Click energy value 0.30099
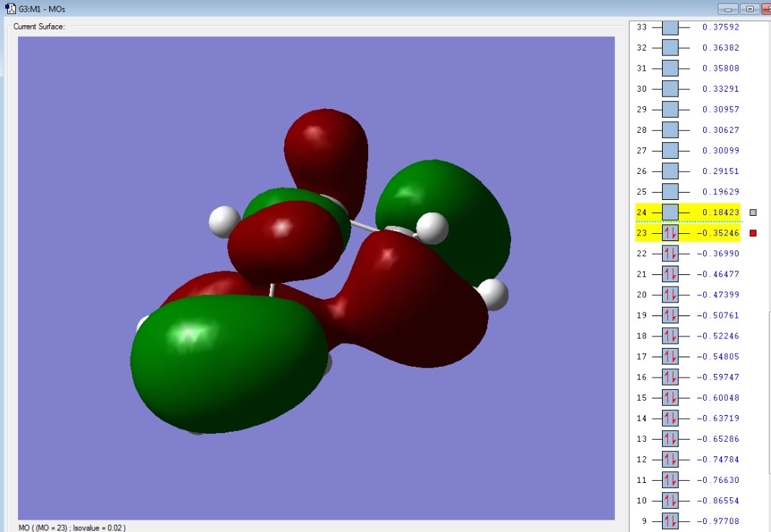This screenshot has width=771, height=532. (721, 151)
